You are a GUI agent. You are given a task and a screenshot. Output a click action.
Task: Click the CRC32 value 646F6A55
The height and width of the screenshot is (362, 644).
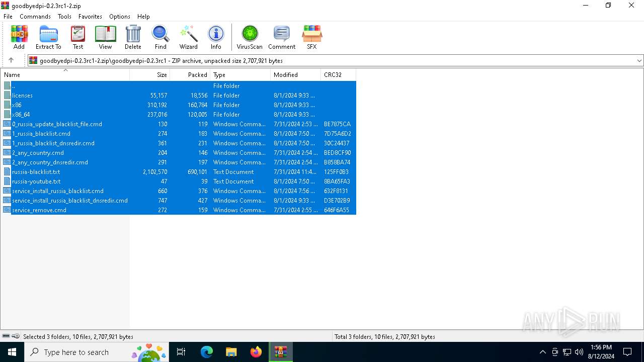(x=337, y=210)
